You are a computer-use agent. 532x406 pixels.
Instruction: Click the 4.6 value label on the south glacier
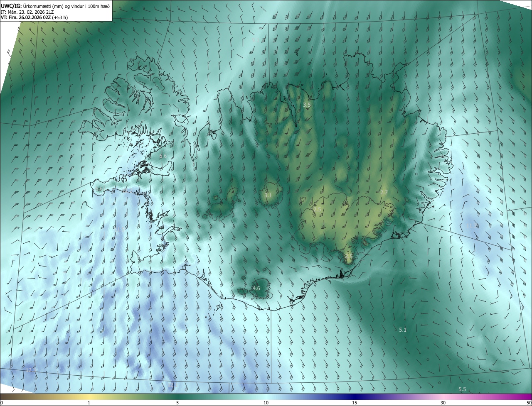pyautogui.click(x=256, y=288)
